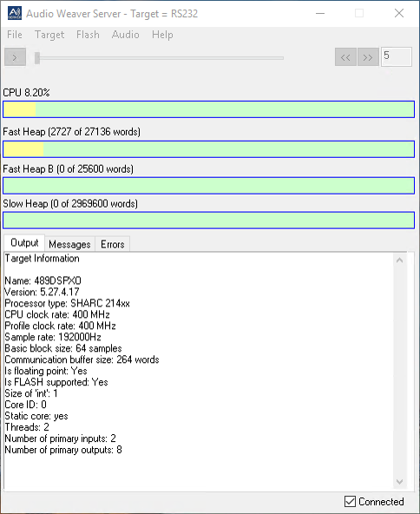
Task: Open the Audio menu
Action: [x=126, y=35]
